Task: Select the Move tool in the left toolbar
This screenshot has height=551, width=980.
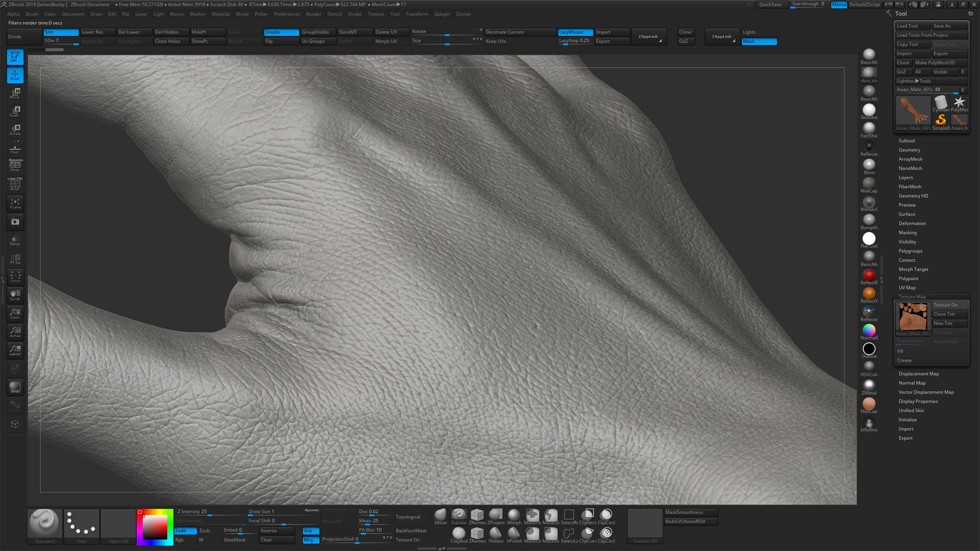Action: tap(15, 93)
